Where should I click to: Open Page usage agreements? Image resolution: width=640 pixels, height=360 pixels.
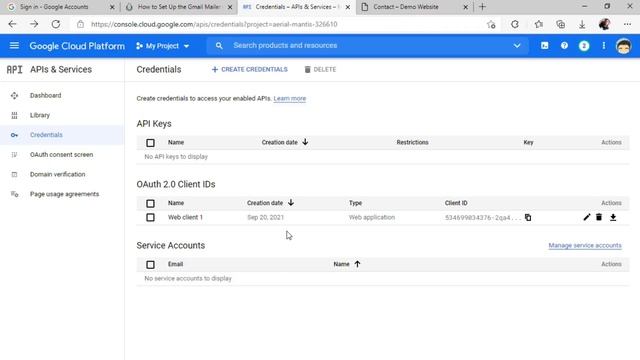point(64,194)
